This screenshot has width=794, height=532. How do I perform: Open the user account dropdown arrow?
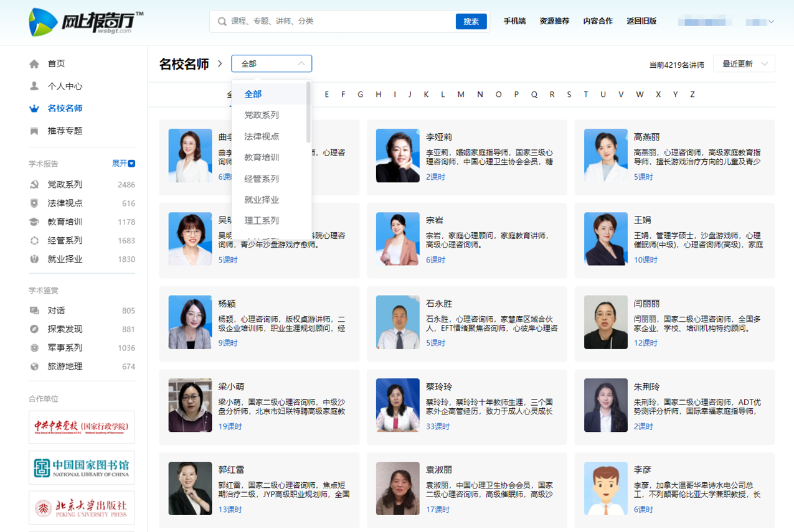click(x=772, y=22)
